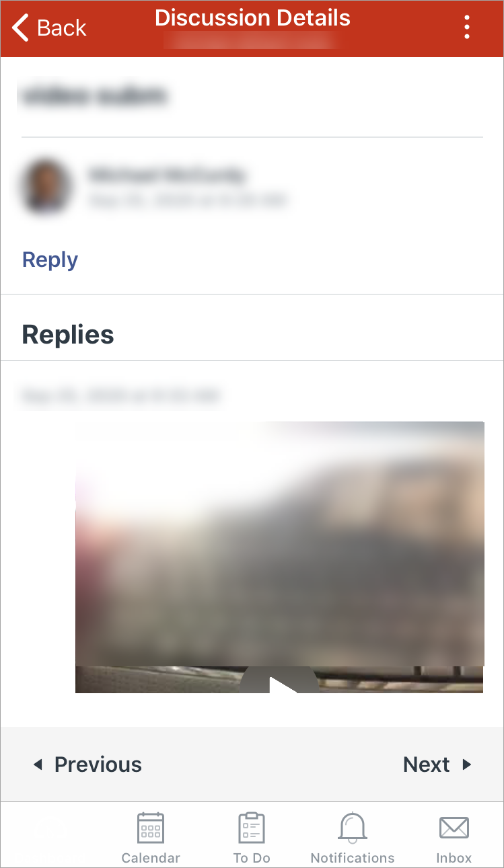Select the Calendar tab label
The image size is (504, 868).
click(151, 858)
